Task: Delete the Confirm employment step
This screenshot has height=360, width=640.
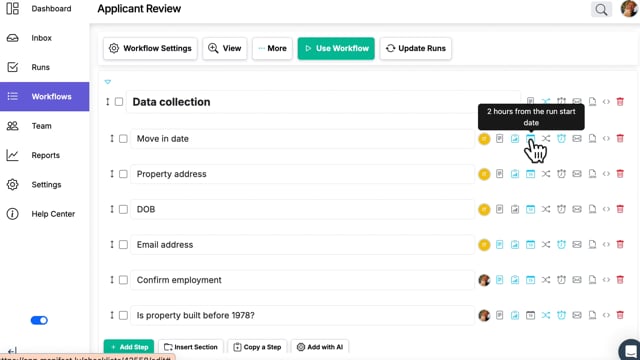Action: point(620,280)
